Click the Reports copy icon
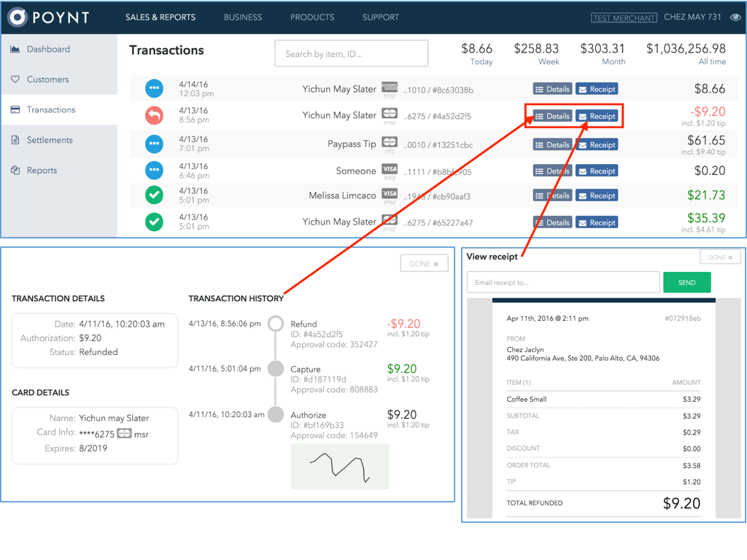The width and height of the screenshot is (747, 560). point(15,170)
